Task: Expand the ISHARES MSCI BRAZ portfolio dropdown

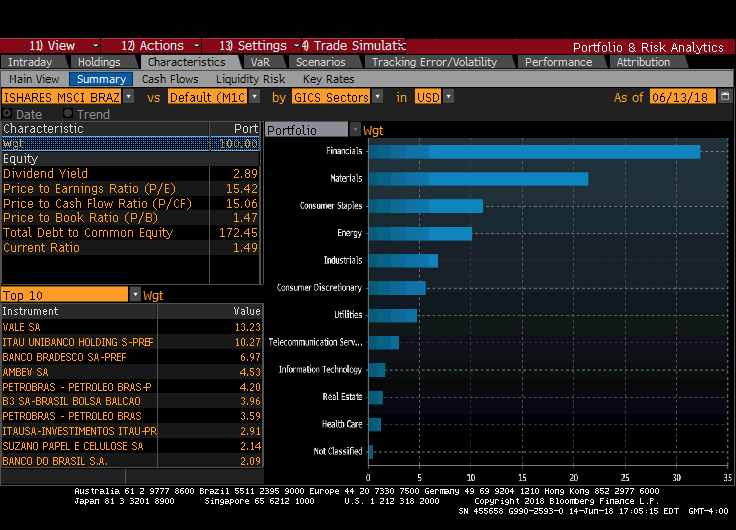Action: tap(128, 97)
